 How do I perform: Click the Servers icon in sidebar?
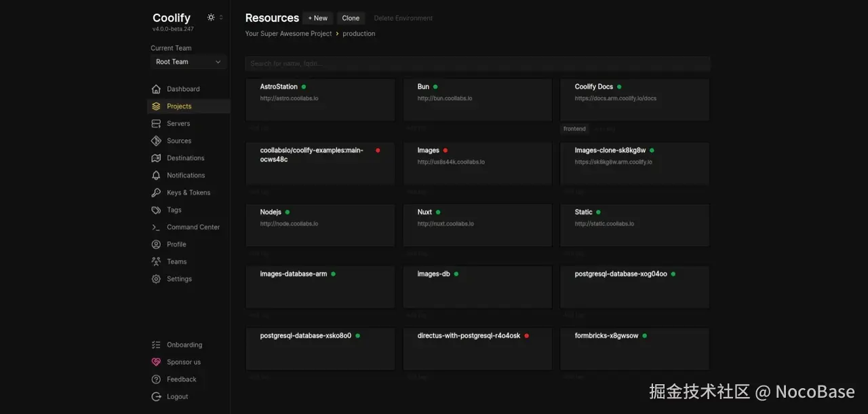coord(156,124)
